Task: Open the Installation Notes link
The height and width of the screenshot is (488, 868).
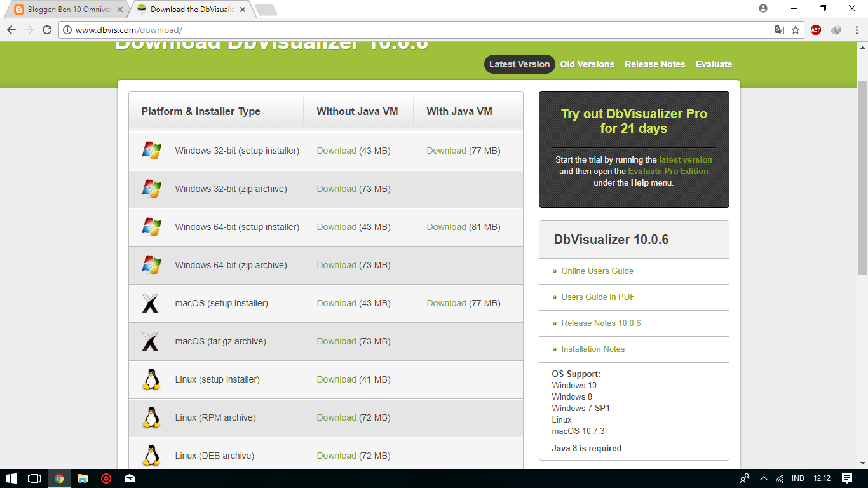Action: click(593, 349)
